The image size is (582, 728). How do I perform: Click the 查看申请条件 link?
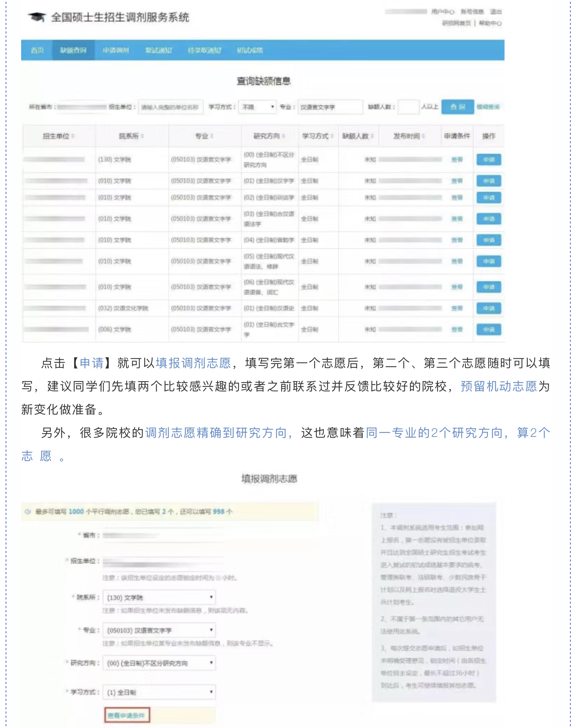(126, 715)
